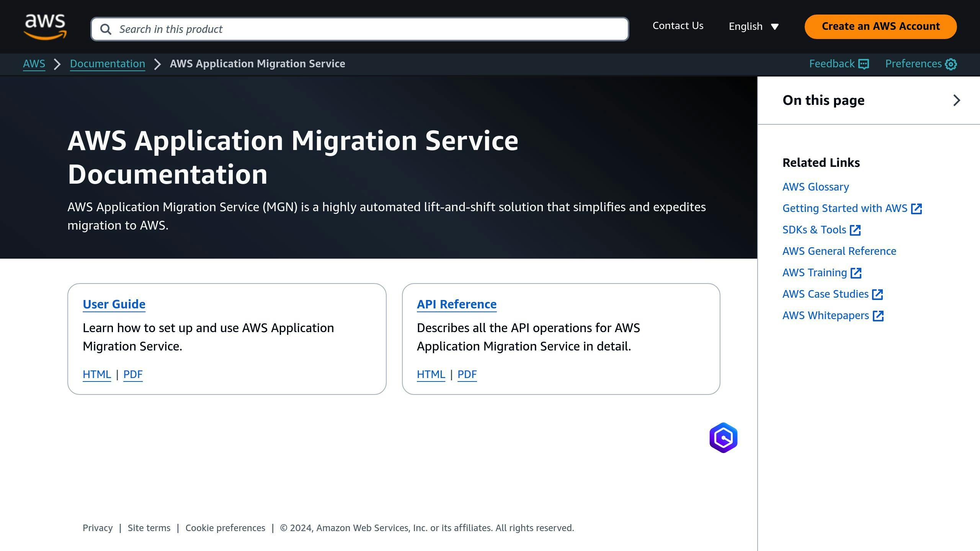Open AWS General Reference link

pyautogui.click(x=839, y=251)
